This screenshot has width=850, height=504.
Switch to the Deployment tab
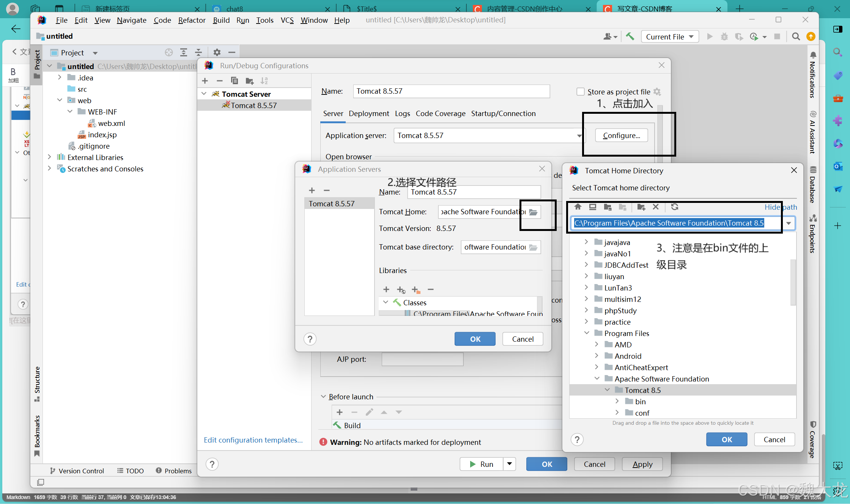(369, 113)
